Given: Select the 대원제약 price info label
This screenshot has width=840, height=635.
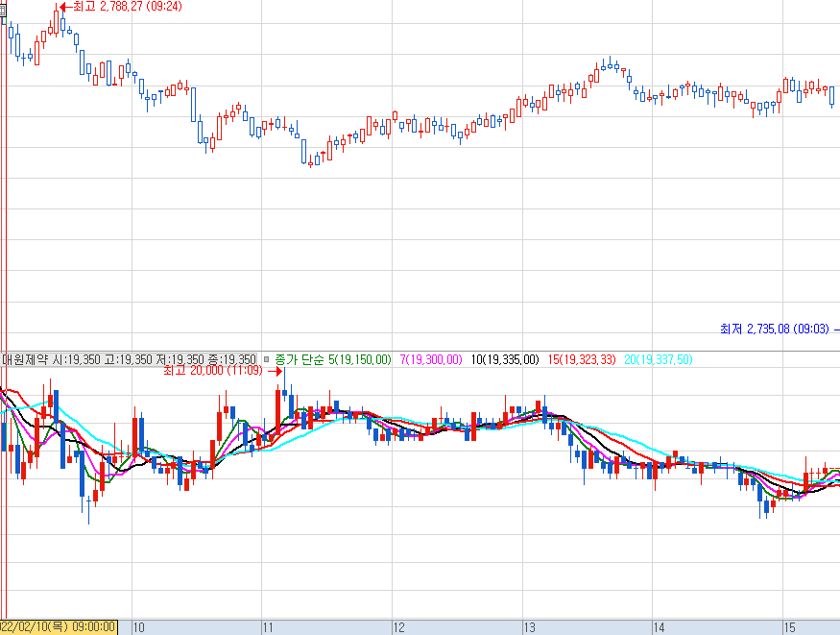Looking at the screenshot, I should [x=129, y=359].
